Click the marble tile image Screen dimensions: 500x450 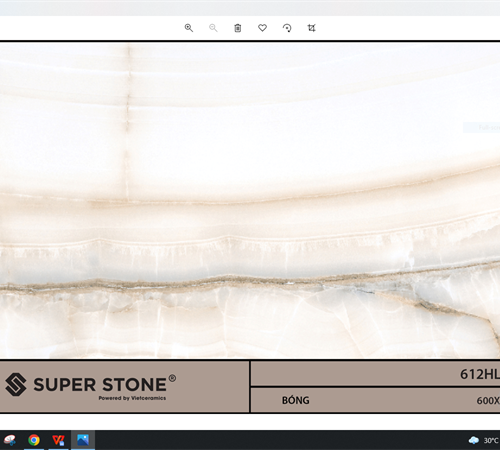click(x=250, y=200)
